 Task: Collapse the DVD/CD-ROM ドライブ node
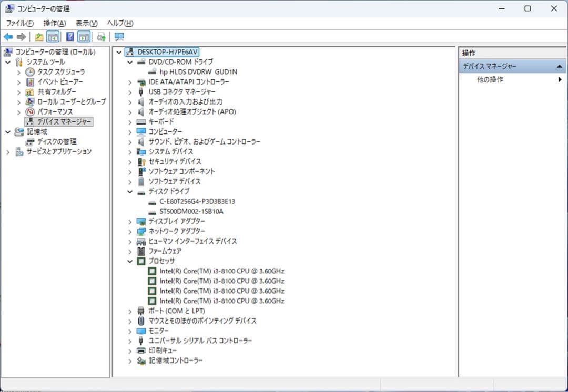(130, 61)
